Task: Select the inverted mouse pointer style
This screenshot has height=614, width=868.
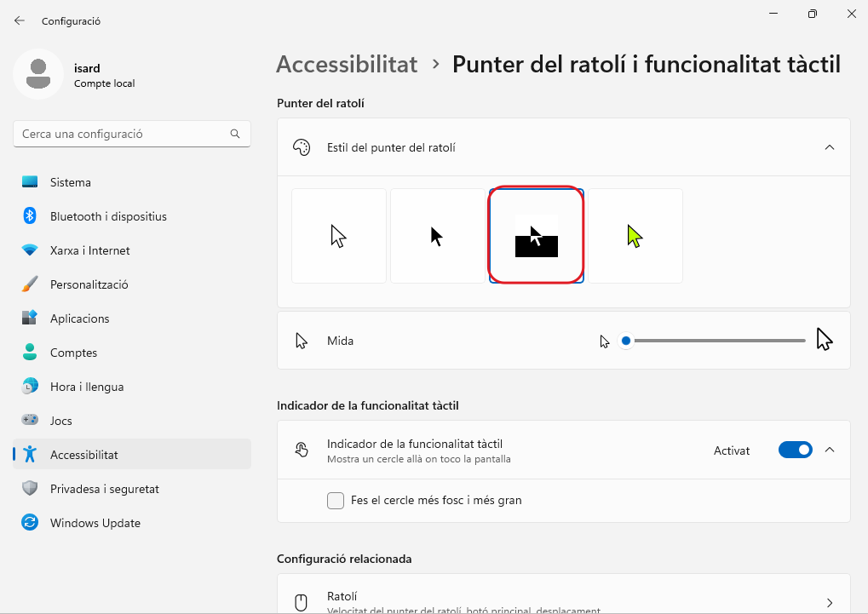Action: pos(536,236)
